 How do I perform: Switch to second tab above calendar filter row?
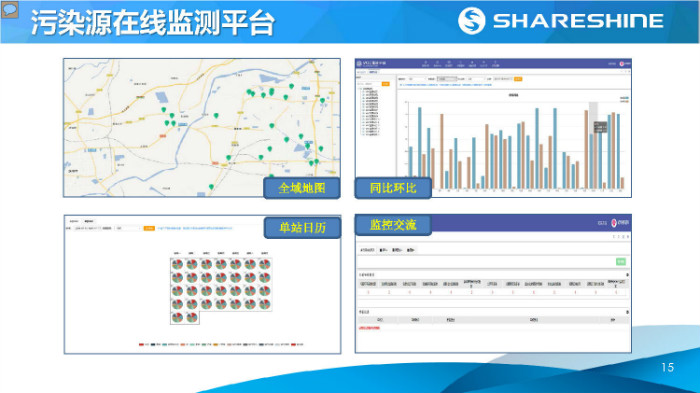tap(88, 221)
